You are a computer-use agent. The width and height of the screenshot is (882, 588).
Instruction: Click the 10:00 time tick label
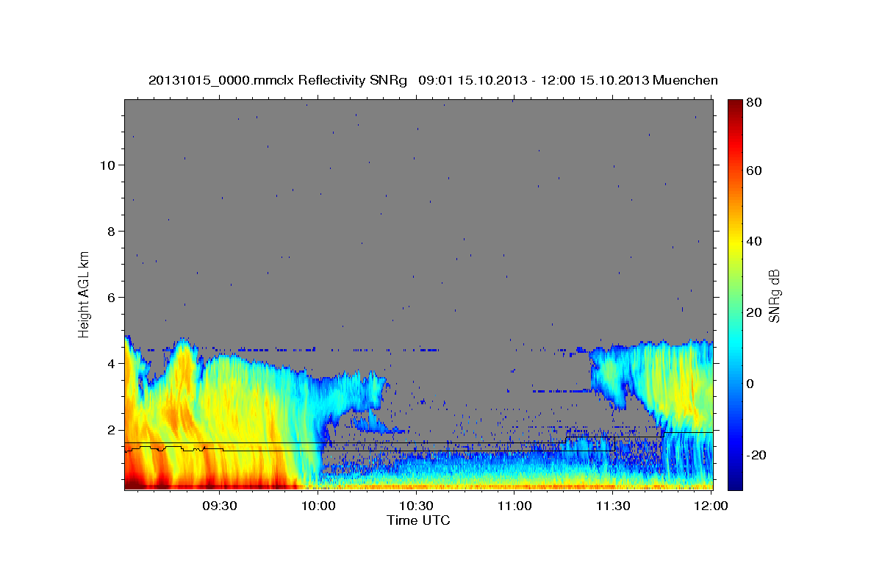click(x=318, y=506)
